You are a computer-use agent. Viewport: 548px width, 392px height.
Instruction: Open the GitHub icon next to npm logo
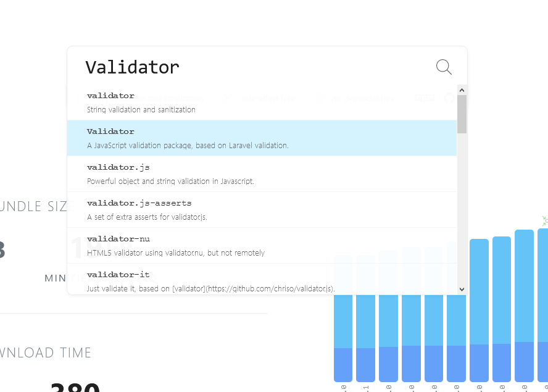449,98
